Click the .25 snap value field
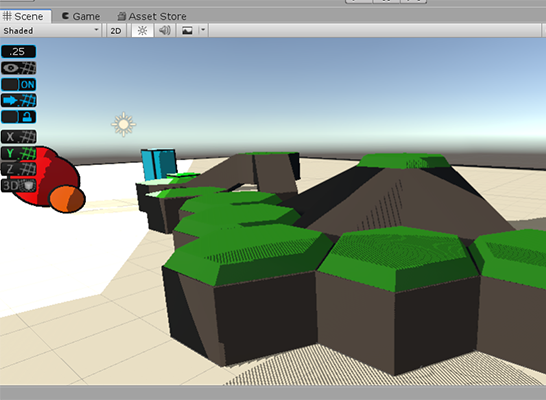This screenshot has height=400, width=546. point(18,52)
